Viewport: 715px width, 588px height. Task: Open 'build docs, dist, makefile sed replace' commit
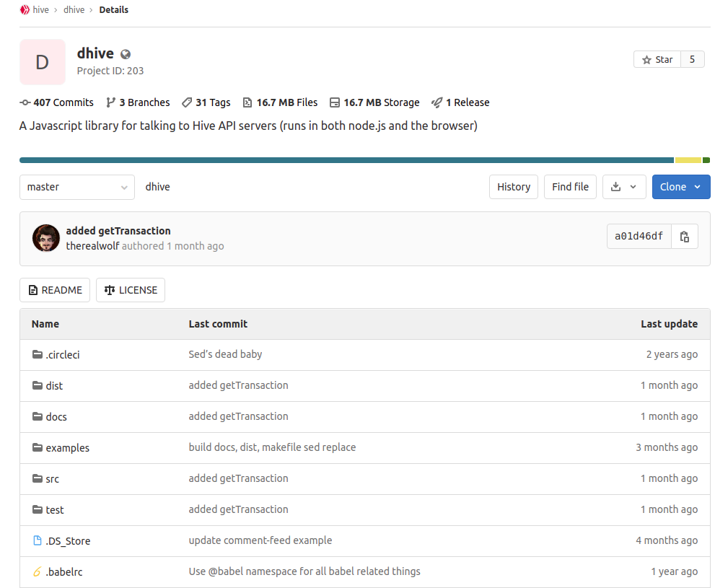pos(272,447)
